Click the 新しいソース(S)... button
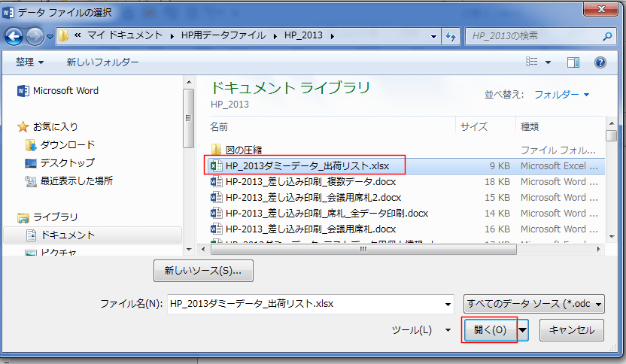 click(202, 270)
